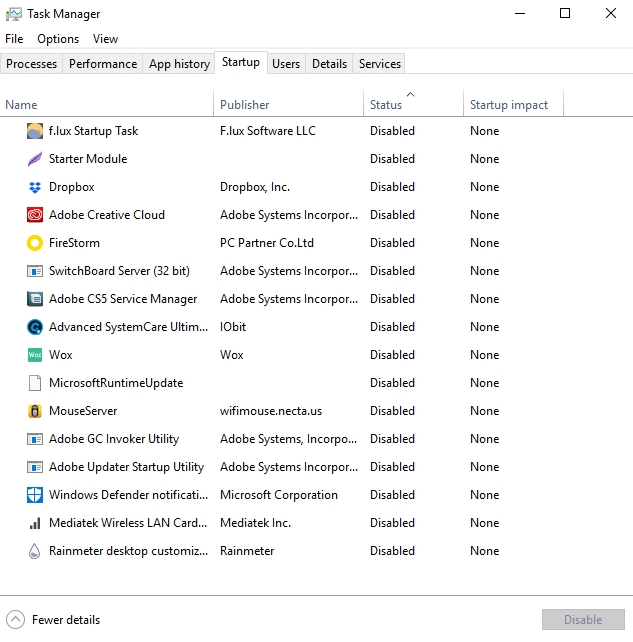
Task: Switch to the Processes tab
Action: tap(32, 64)
